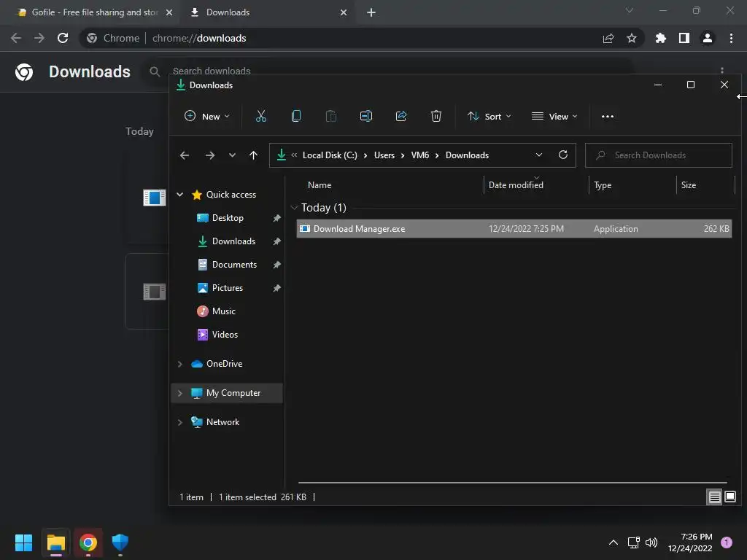The width and height of the screenshot is (747, 560).
Task: Open Windows Start menu
Action: [x=23, y=542]
